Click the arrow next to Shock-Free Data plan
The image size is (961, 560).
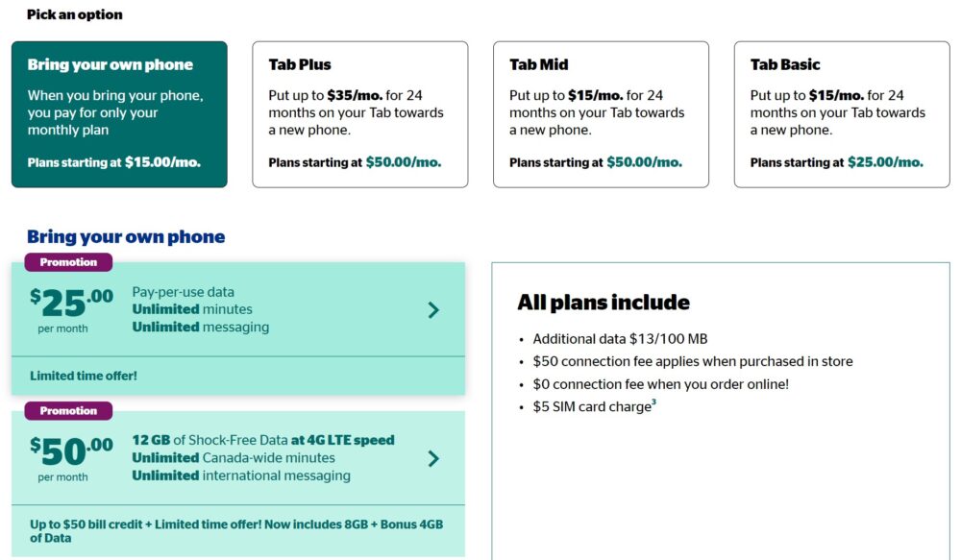[433, 459]
